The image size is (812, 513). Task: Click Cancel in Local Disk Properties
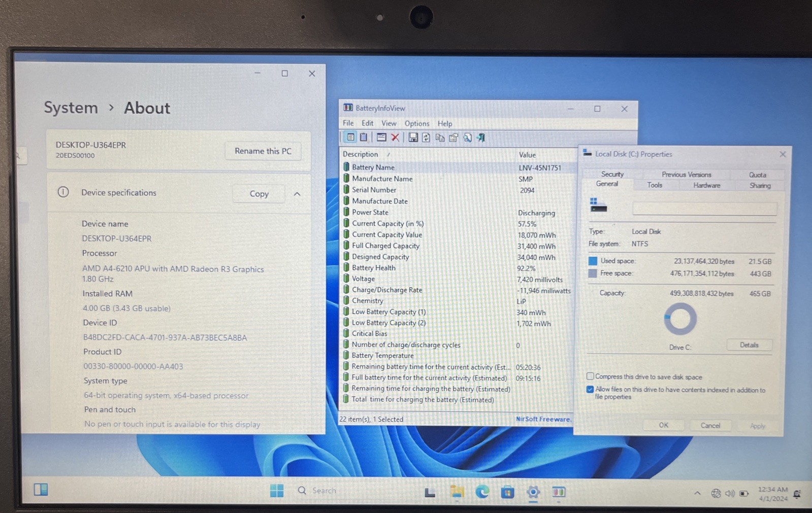point(710,425)
